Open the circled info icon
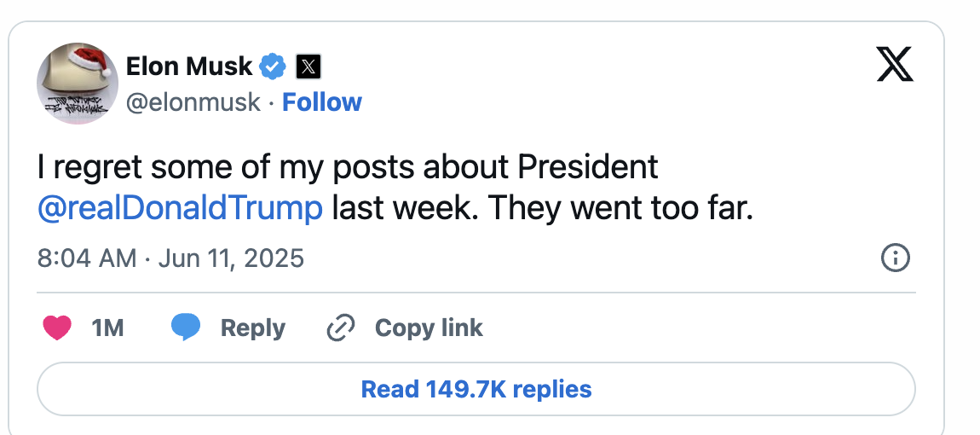Image resolution: width=980 pixels, height=435 pixels. (x=896, y=258)
